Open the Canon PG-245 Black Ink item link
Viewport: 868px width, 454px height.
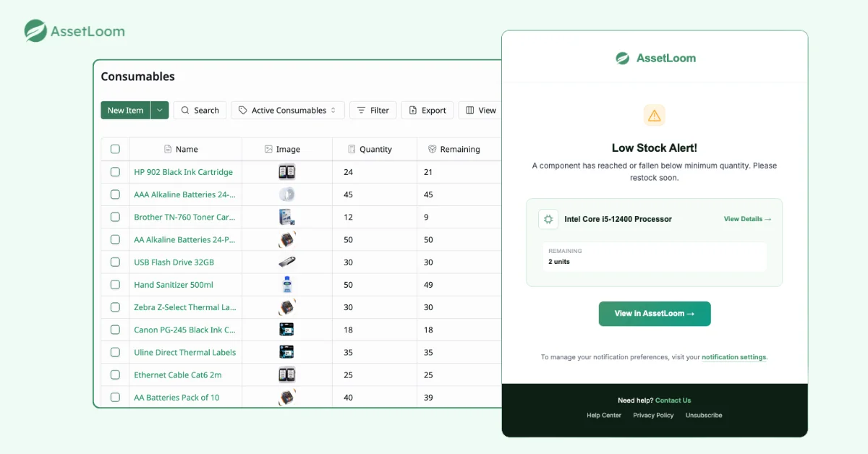point(184,330)
